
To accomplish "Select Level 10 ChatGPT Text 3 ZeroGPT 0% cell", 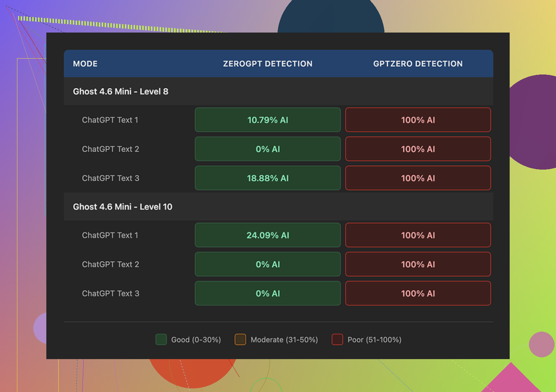I will (268, 294).
